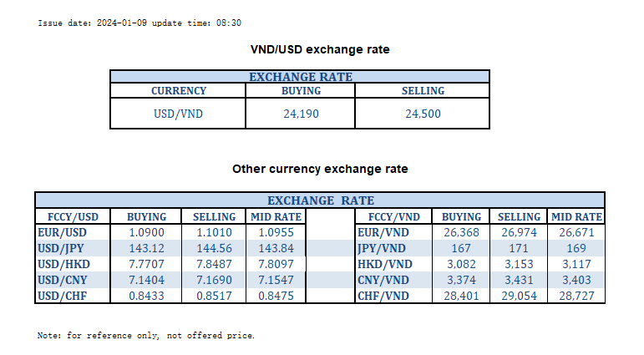The height and width of the screenshot is (355, 644).
Task: Select the EUR/VND buying value 26,368
Action: tap(461, 232)
